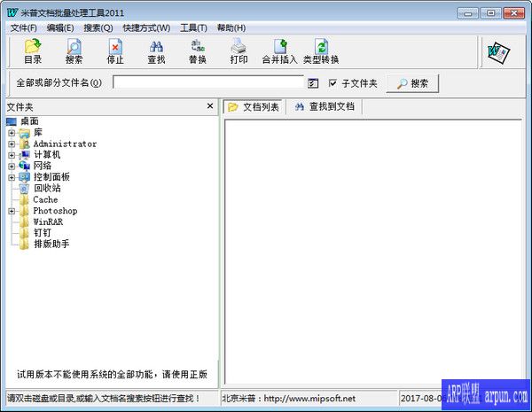The width and height of the screenshot is (532, 412).
Task: Select the 合并插入 (Merge Insert) tool
Action: pos(279,51)
